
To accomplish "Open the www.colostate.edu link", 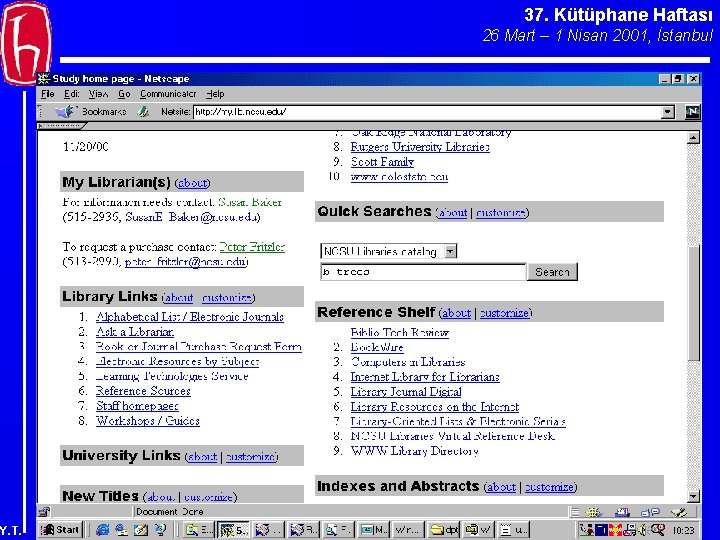I will point(399,177).
